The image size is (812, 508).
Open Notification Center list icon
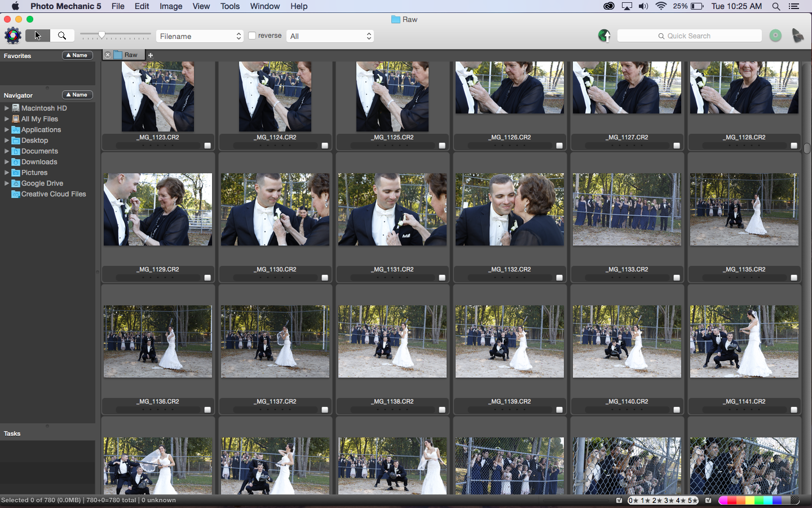[794, 6]
